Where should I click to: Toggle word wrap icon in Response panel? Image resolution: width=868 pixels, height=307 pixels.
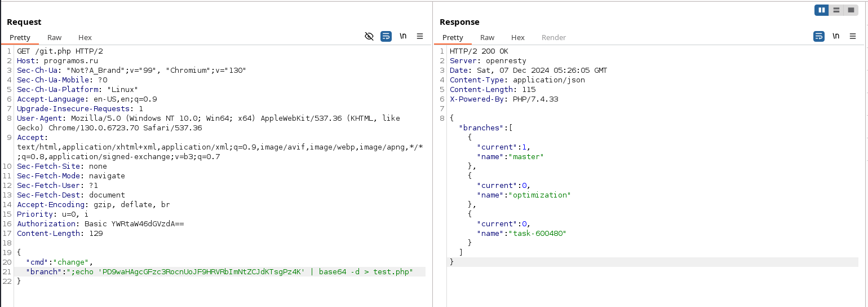click(819, 36)
